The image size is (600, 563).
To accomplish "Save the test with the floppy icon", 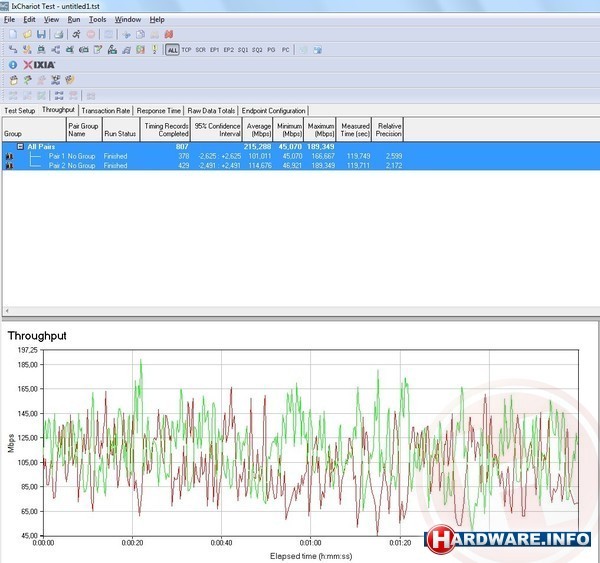I will click(x=41, y=34).
